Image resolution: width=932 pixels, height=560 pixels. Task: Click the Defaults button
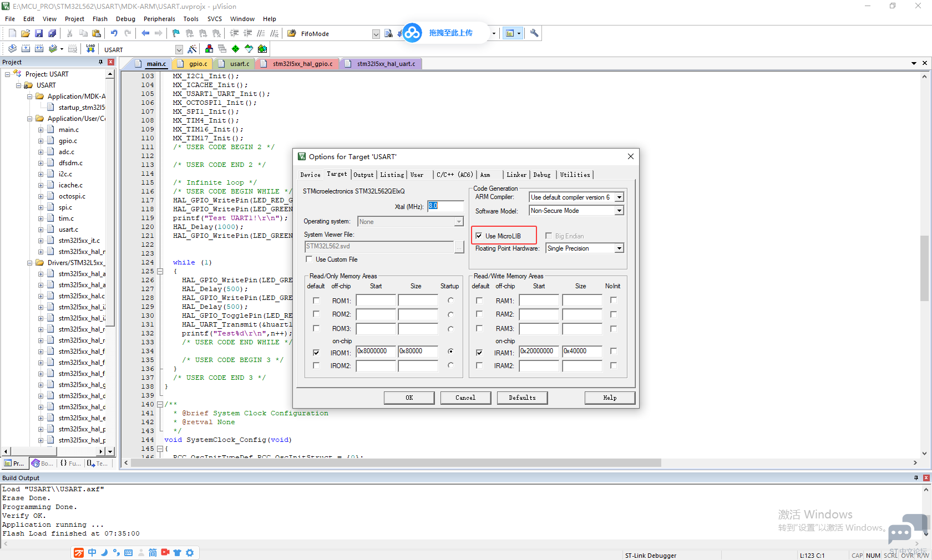[x=523, y=398]
